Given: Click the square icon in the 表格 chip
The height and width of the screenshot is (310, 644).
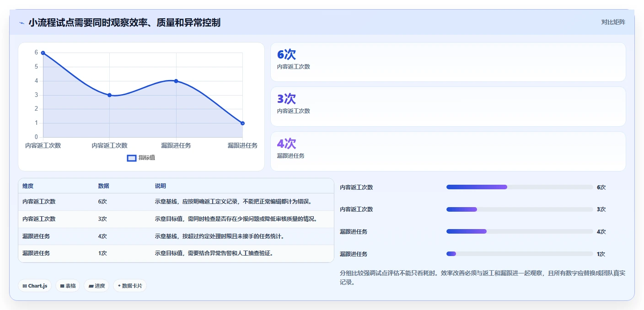Looking at the screenshot, I should pos(62,286).
